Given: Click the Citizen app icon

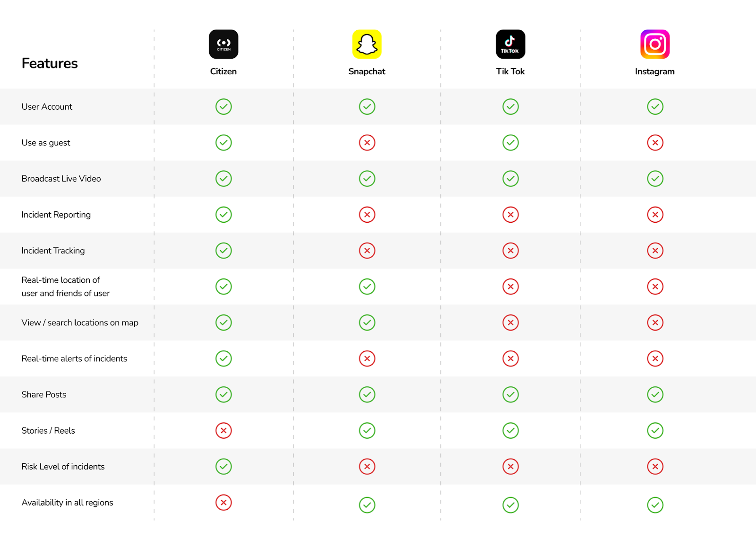Looking at the screenshot, I should click(x=223, y=44).
